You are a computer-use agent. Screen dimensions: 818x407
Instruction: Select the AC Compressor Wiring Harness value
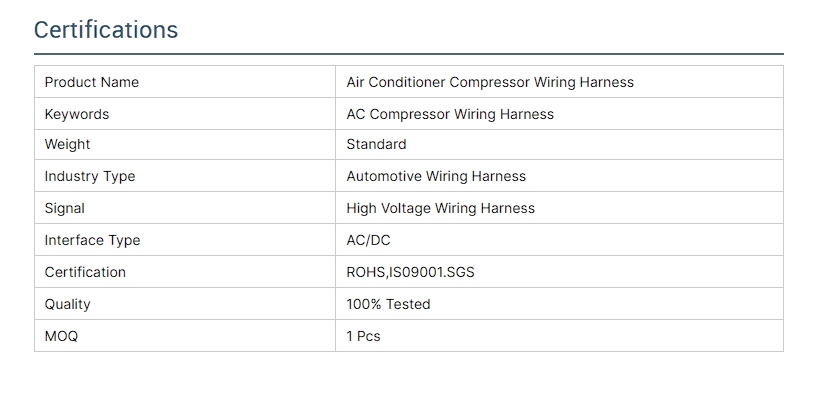450,114
